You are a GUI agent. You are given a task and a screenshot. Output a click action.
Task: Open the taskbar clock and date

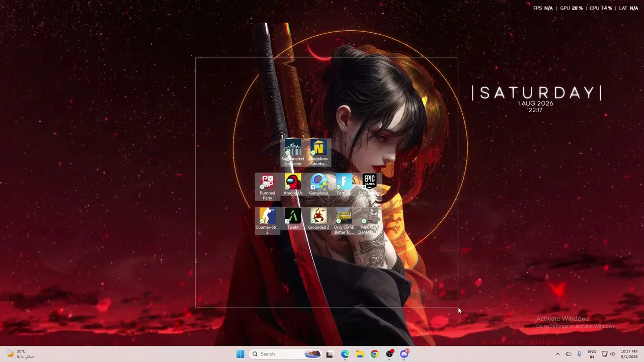point(629,354)
